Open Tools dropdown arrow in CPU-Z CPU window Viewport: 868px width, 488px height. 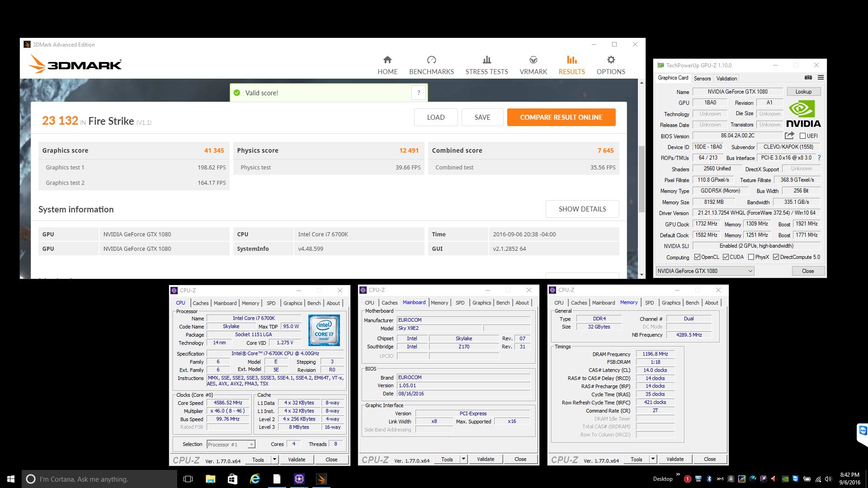(274, 460)
